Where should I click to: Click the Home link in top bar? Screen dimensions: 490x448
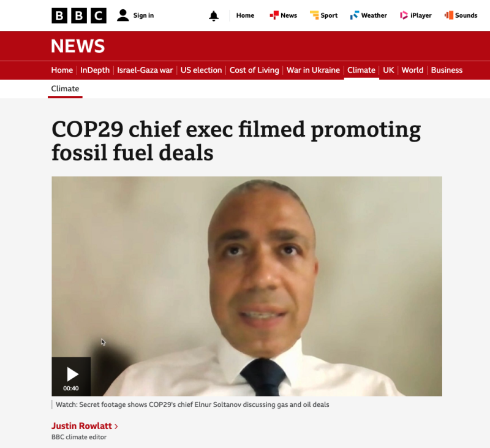point(245,15)
